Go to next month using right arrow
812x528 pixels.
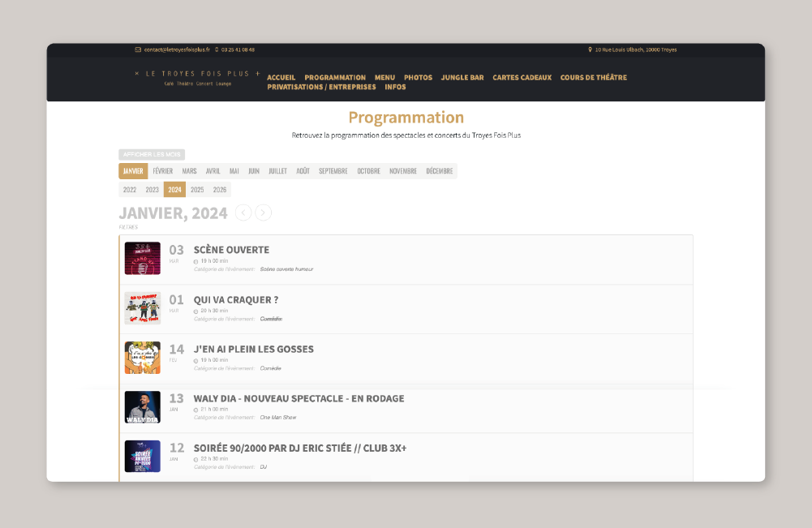(x=263, y=212)
